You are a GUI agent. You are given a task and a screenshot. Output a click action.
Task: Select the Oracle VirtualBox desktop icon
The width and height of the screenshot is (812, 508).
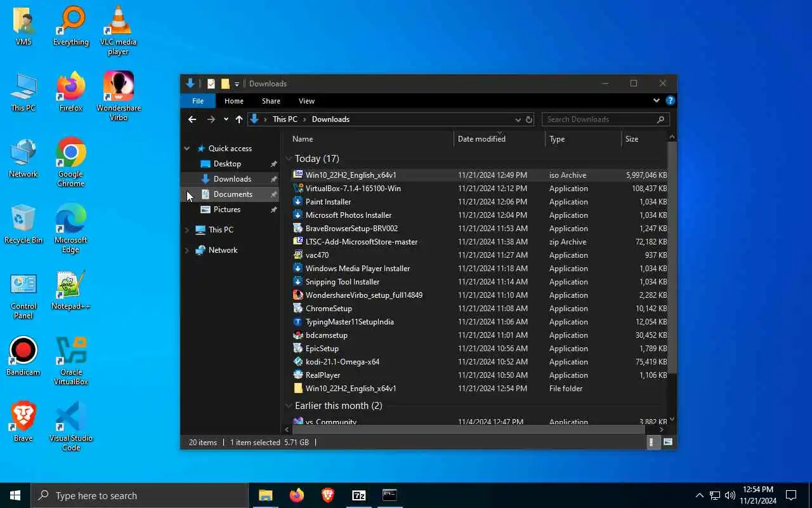[70, 361]
